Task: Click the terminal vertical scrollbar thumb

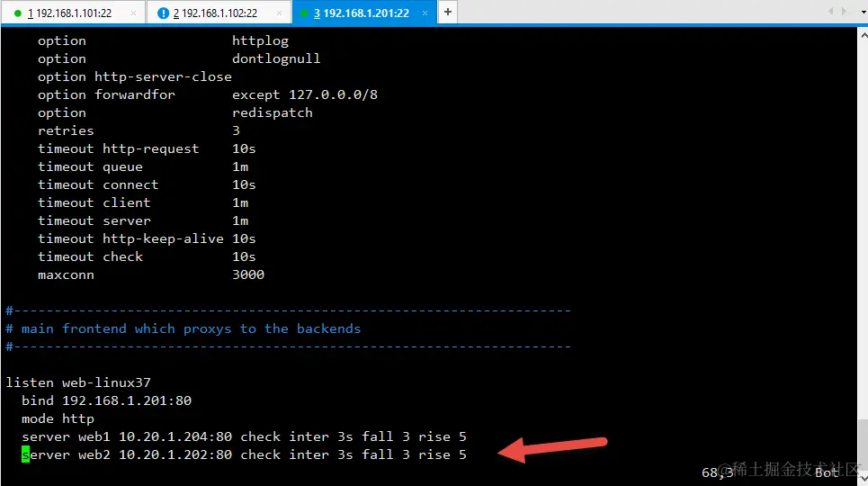Action: coord(863,445)
